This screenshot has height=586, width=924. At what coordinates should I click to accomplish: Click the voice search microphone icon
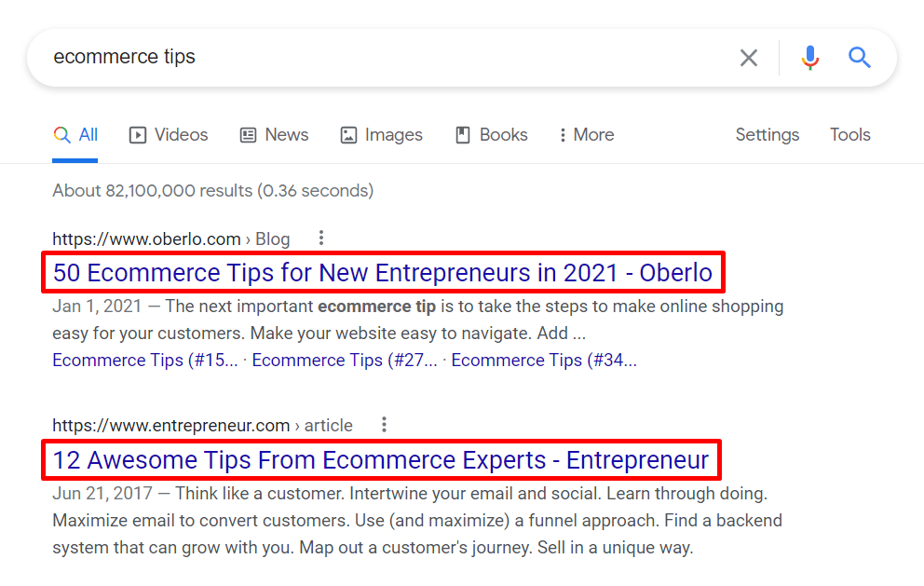(x=810, y=58)
